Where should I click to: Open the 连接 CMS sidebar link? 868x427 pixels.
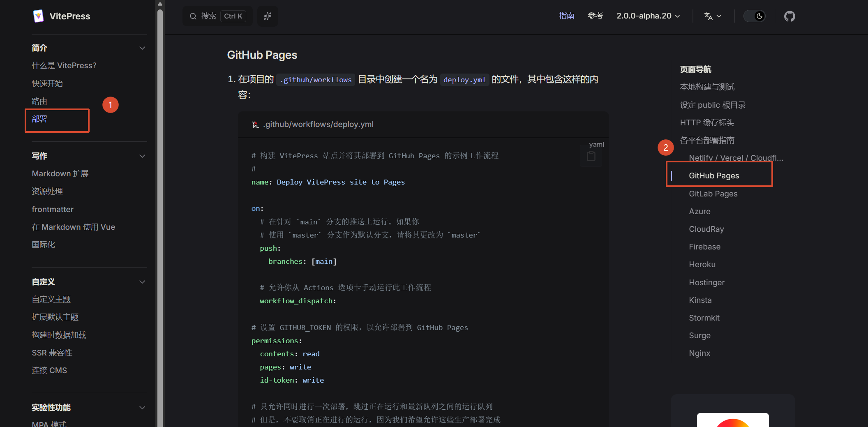click(49, 370)
